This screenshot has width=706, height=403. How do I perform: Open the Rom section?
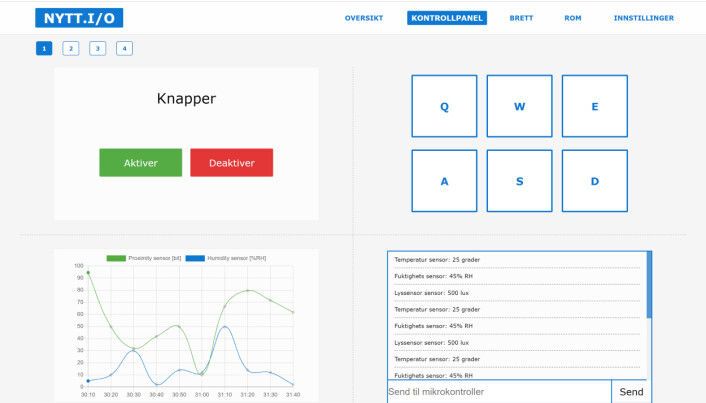click(x=573, y=18)
